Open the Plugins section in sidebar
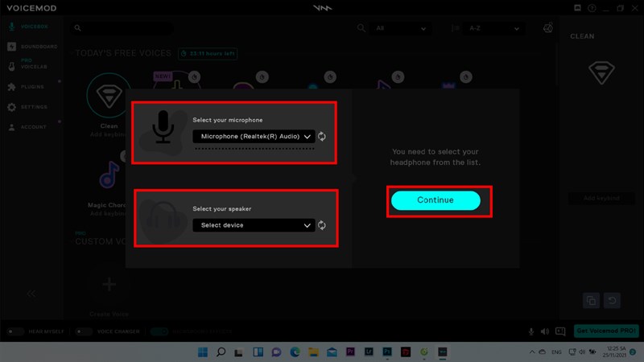The height and width of the screenshot is (362, 644). [27, 87]
